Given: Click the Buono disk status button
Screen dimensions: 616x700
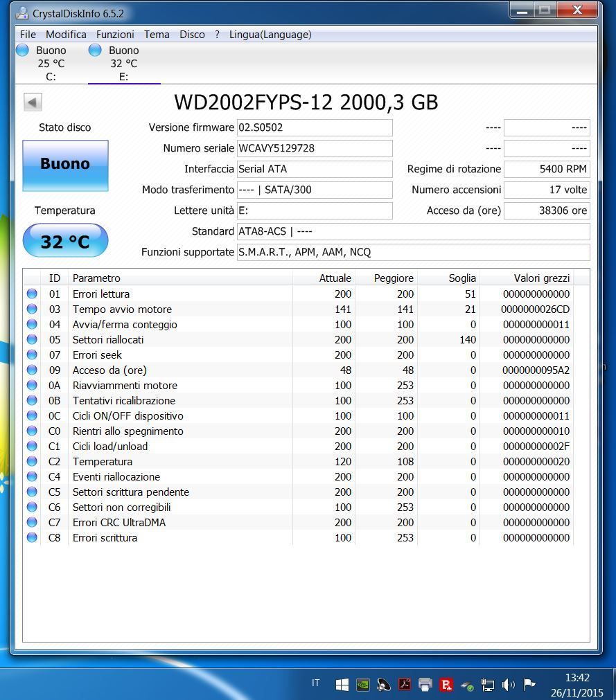Looking at the screenshot, I should [x=65, y=165].
